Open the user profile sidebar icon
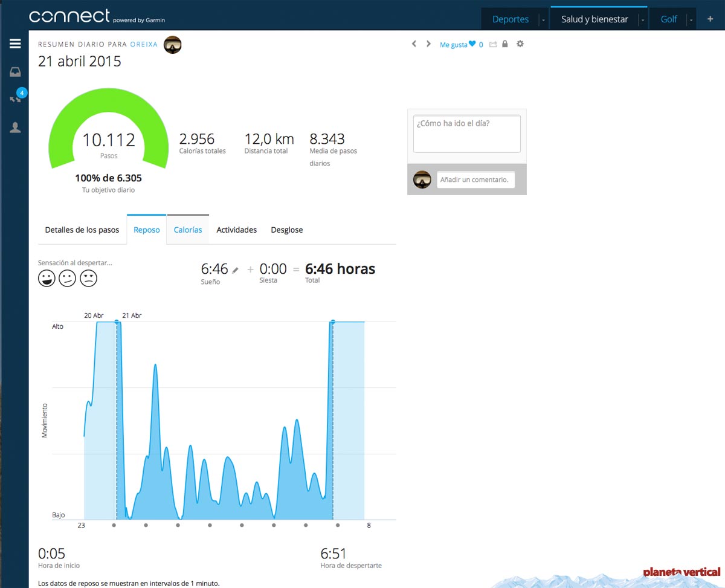This screenshot has height=588, width=725. [15, 128]
